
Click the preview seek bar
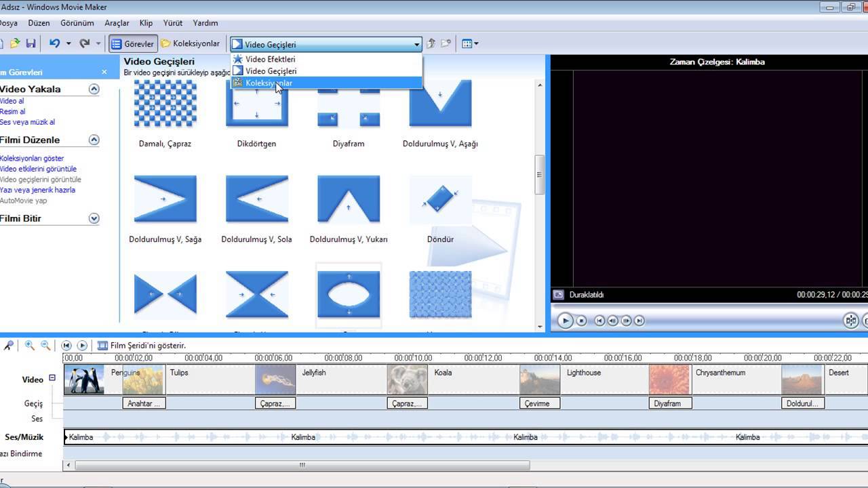coord(705,306)
